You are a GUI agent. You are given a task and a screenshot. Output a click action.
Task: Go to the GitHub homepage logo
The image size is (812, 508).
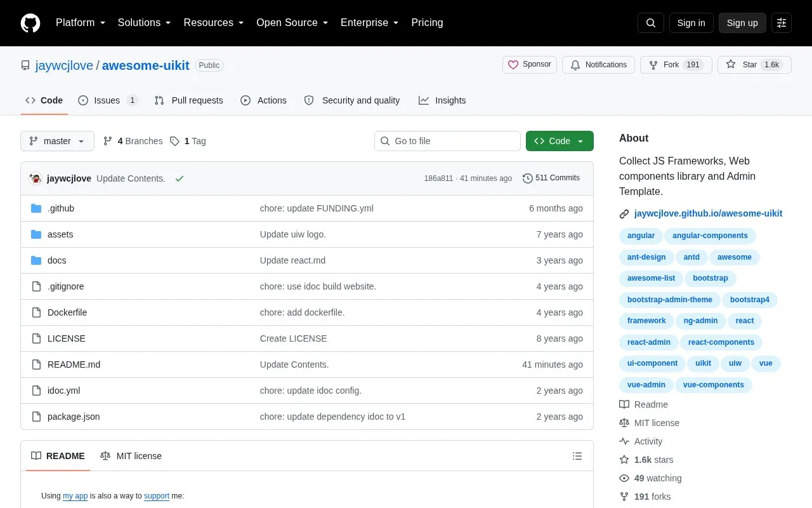[30, 23]
